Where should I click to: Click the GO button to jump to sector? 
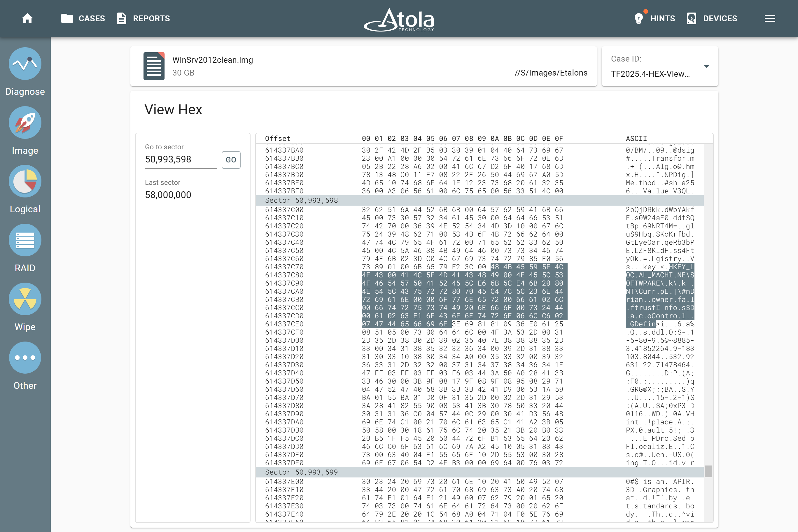(x=231, y=160)
